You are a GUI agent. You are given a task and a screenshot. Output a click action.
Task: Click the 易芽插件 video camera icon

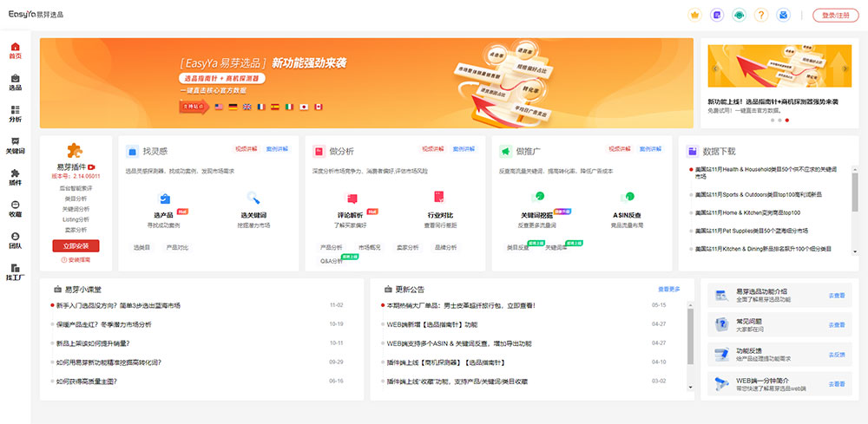(x=91, y=166)
